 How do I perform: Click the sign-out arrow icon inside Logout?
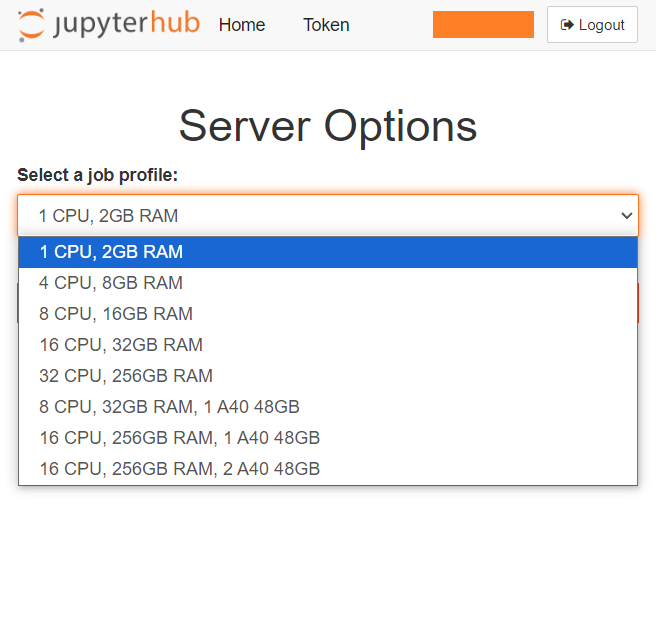[567, 25]
